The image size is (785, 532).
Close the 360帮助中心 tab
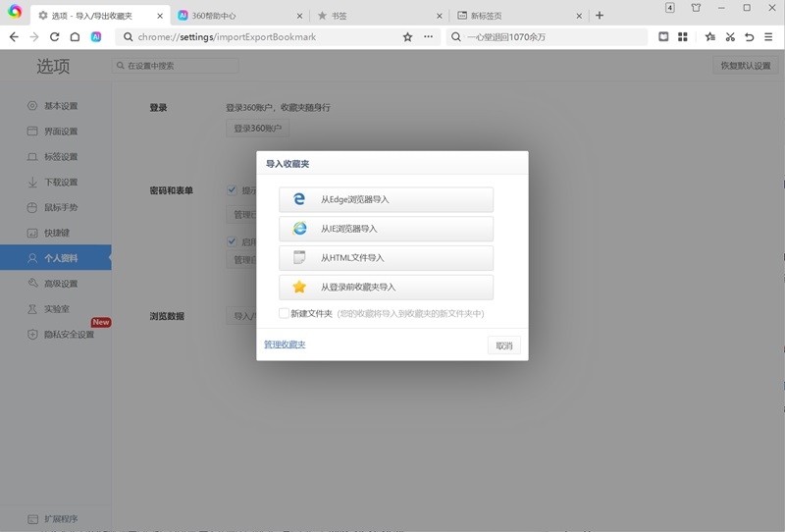tap(299, 16)
